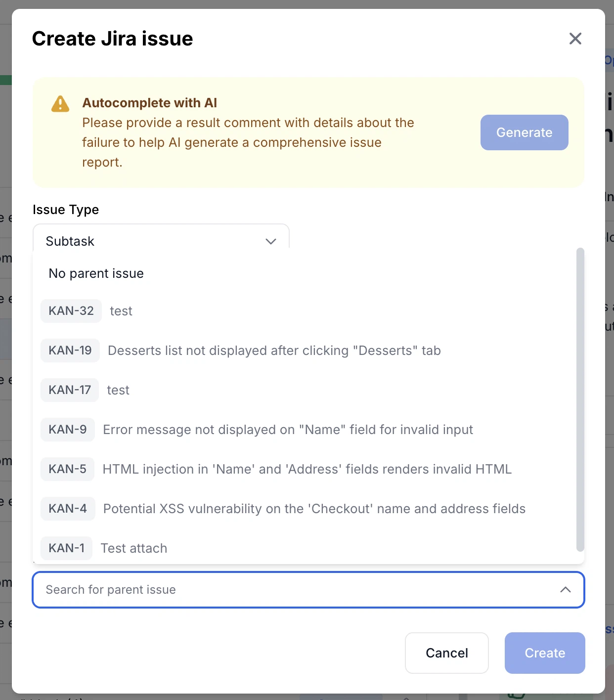
Task: Select the No parent issue option
Action: [95, 273]
